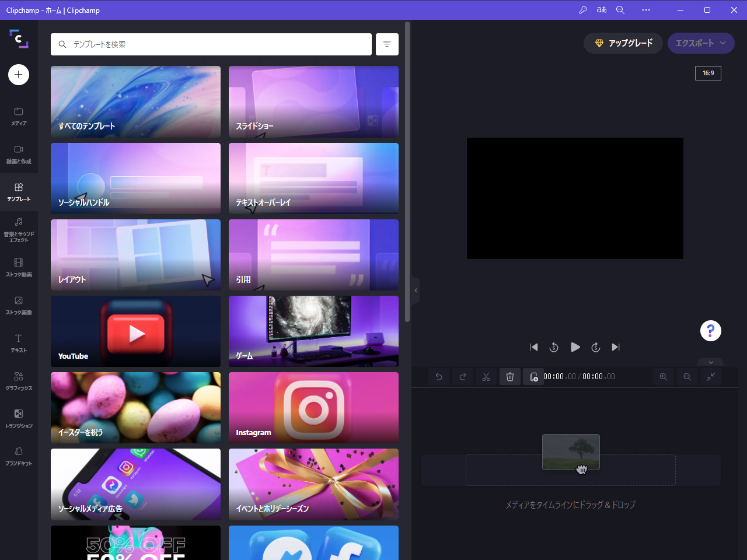Click the template list vertical scrollbar
This screenshot has height=560, width=747.
pyautogui.click(x=407, y=171)
